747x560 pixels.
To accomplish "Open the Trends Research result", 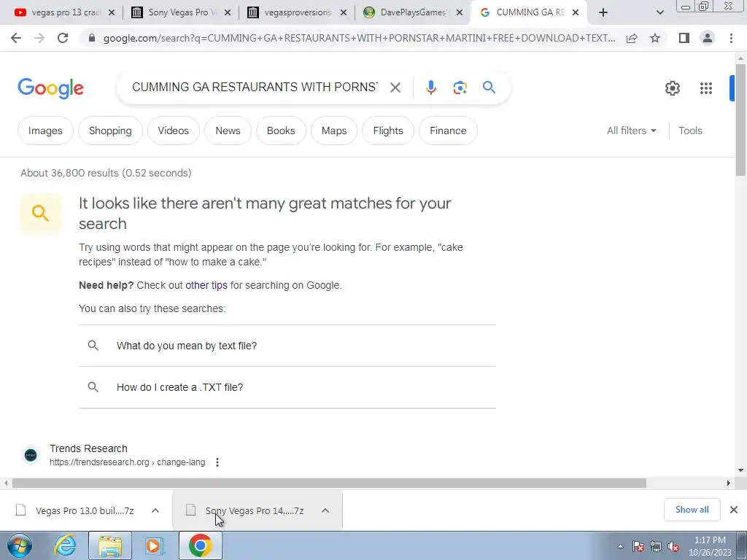I will [88, 448].
